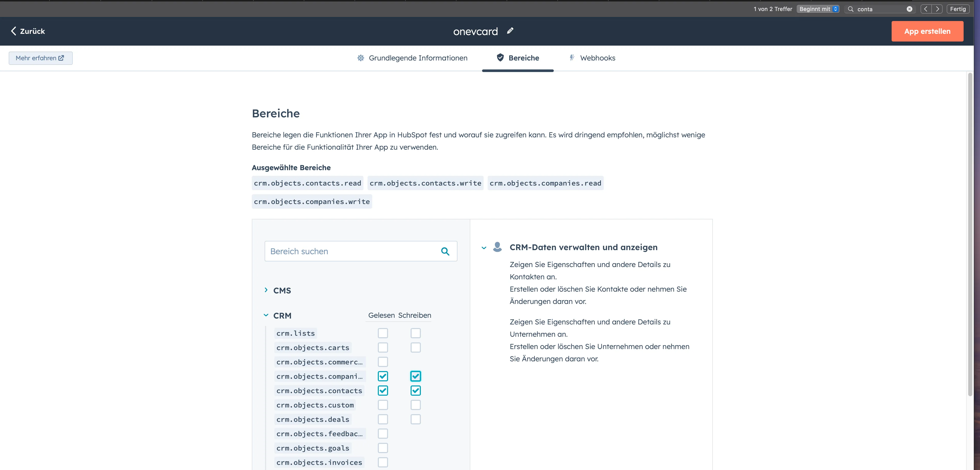Image resolution: width=980 pixels, height=470 pixels.
Task: Check Gelesen for crm.objects.invoices
Action: 383,462
